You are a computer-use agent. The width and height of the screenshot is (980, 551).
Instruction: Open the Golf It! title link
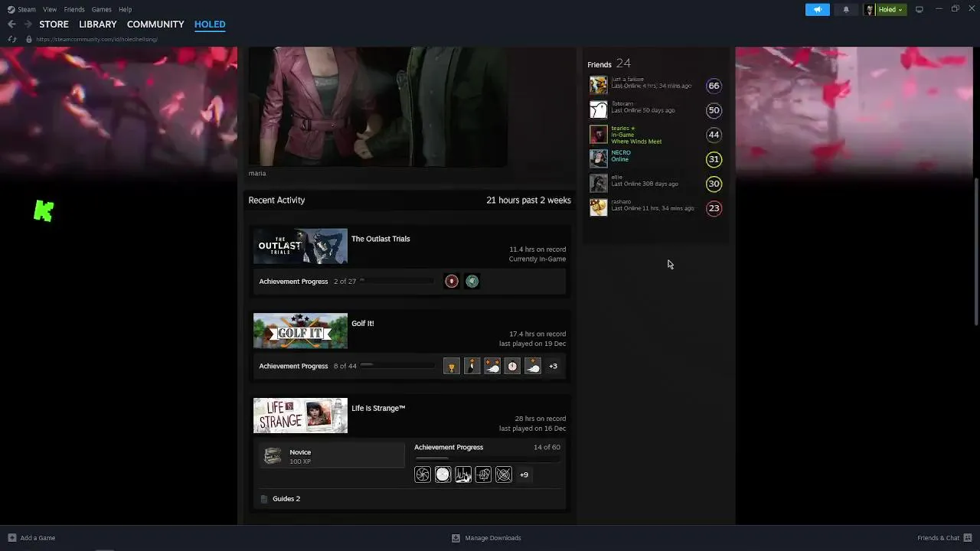363,324
